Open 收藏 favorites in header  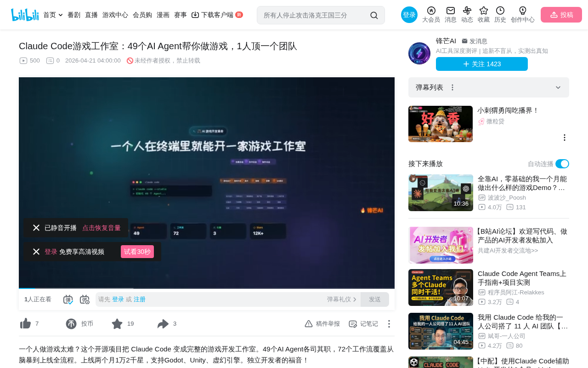coord(484,15)
